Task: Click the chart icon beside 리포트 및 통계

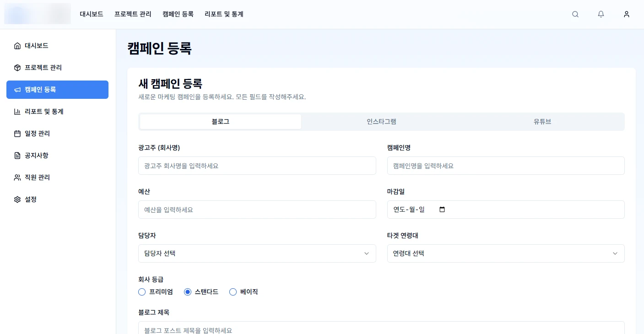Action: click(x=17, y=112)
